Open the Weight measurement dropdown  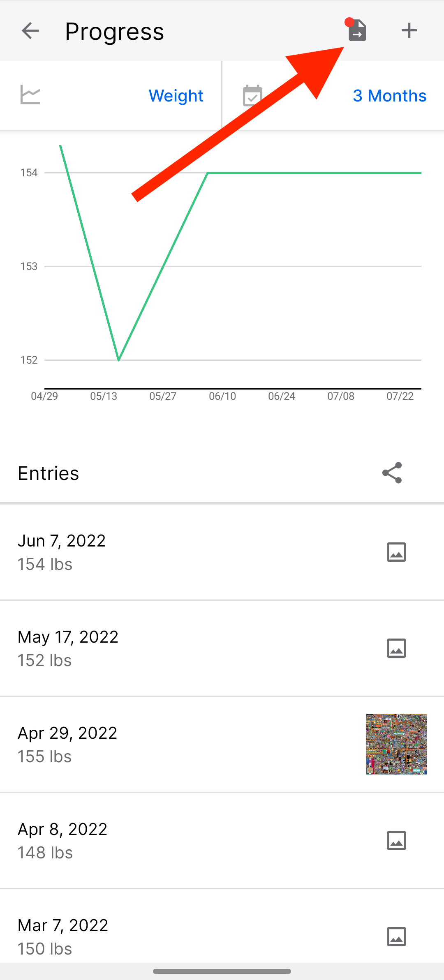pos(176,96)
